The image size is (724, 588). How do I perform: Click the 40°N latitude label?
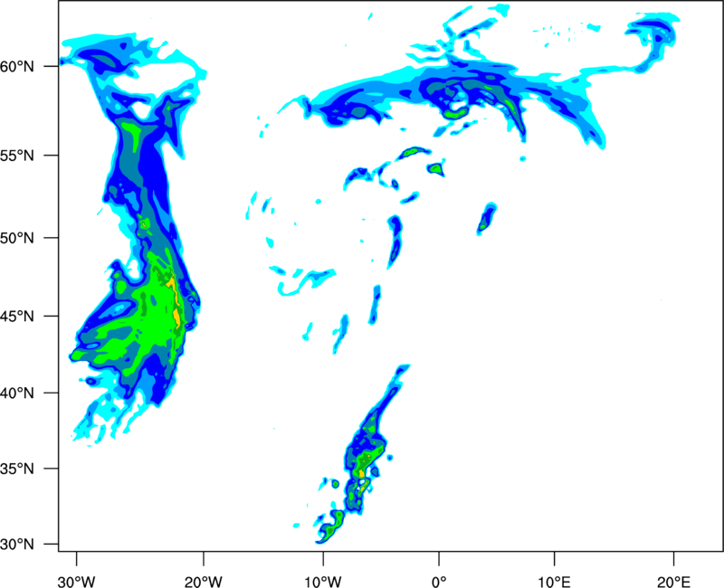point(17,394)
